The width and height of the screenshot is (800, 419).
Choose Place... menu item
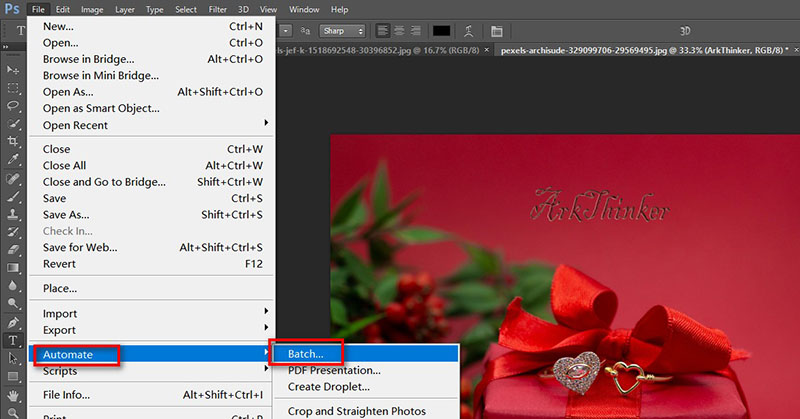(x=152, y=288)
